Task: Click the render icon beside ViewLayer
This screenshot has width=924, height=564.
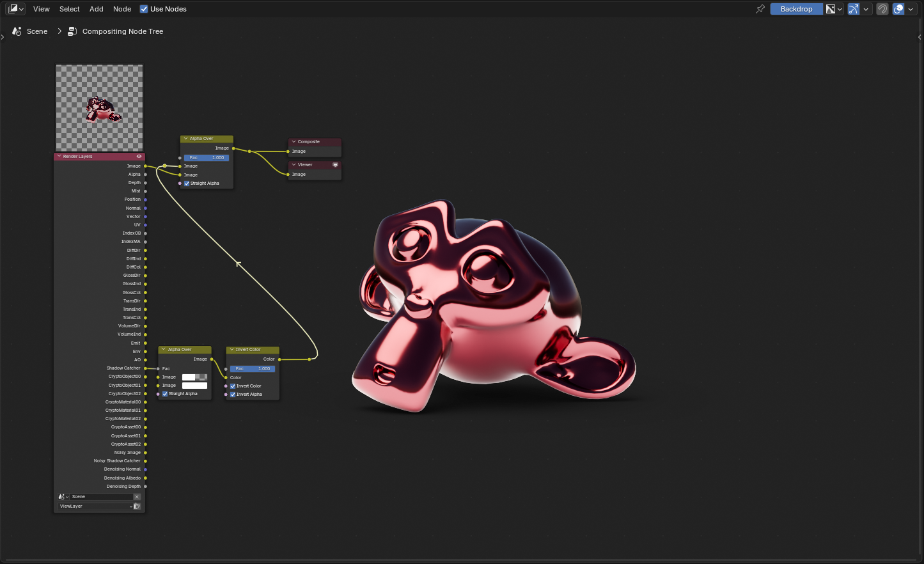Action: coord(137,506)
